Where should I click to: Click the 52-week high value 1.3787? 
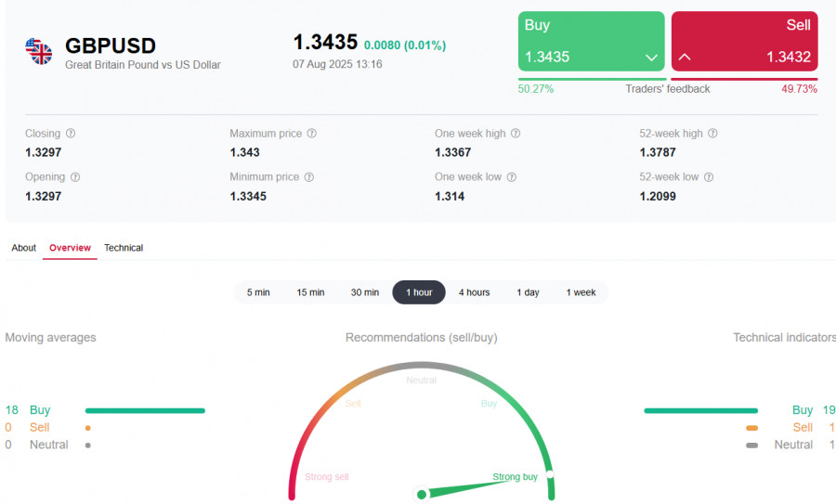658,152
